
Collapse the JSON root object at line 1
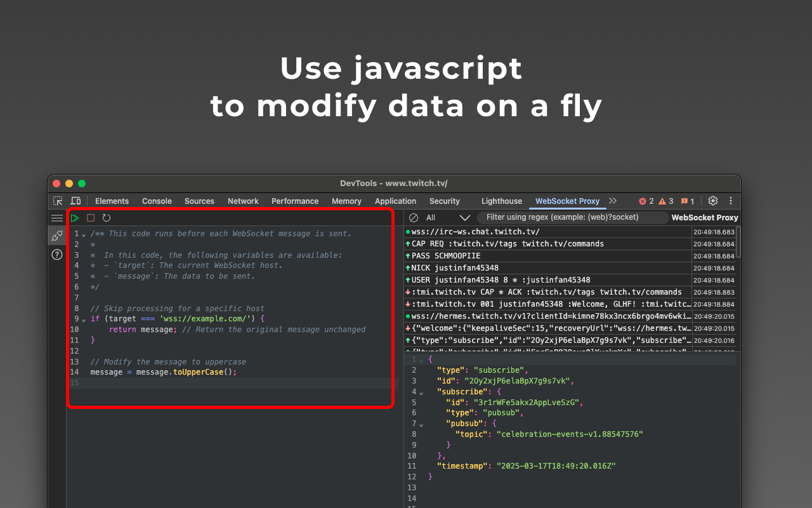click(x=421, y=361)
